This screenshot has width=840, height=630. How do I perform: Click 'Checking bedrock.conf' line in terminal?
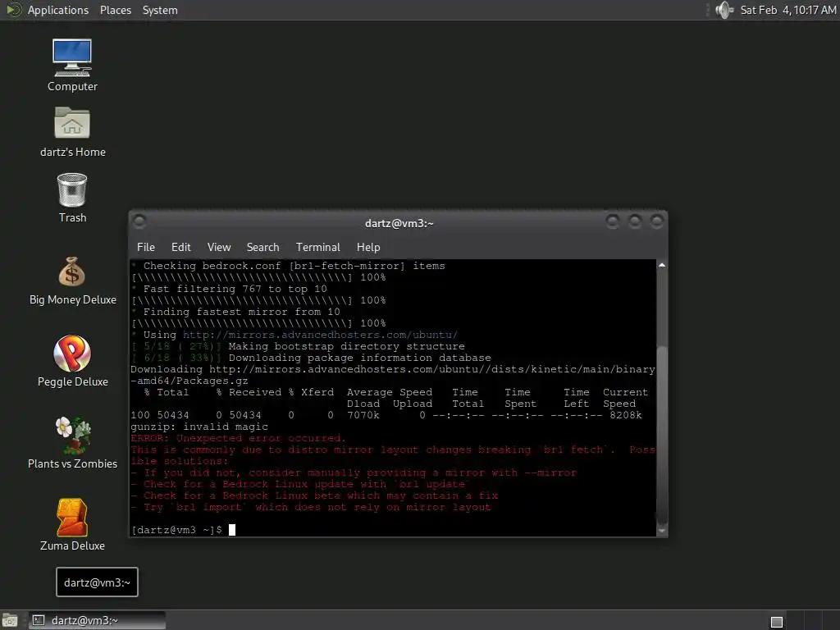[x=294, y=266]
